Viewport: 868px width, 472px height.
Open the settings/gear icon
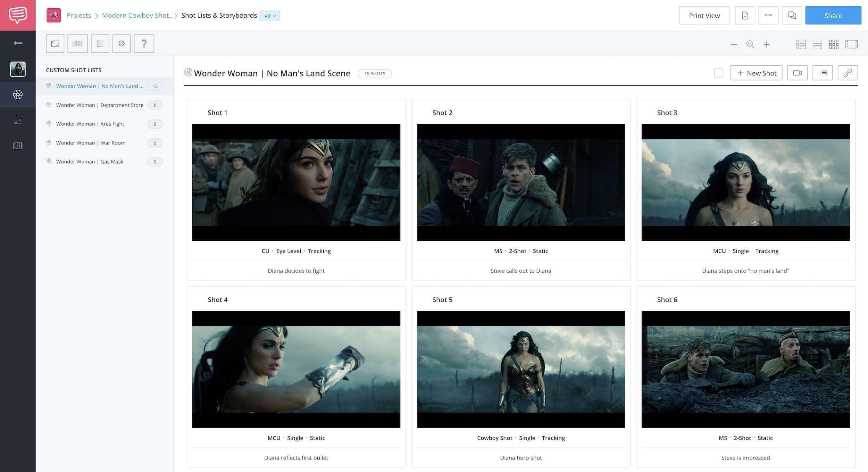click(122, 43)
